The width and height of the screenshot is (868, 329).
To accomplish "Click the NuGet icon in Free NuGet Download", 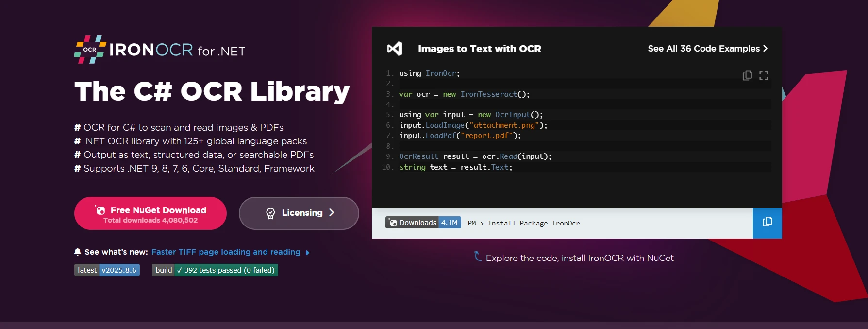I will 100,210.
